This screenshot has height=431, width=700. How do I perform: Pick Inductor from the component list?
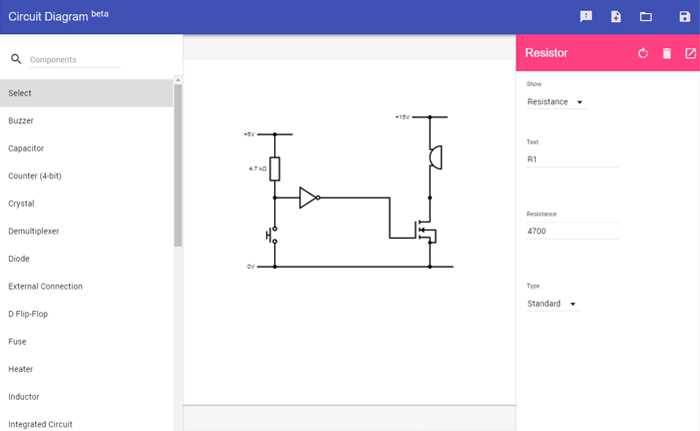pos(87,397)
